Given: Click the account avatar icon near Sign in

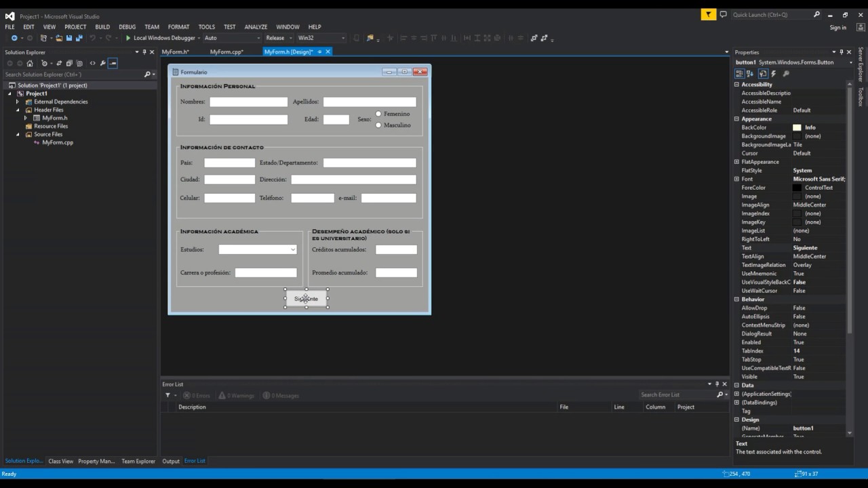Looking at the screenshot, I should (x=860, y=28).
